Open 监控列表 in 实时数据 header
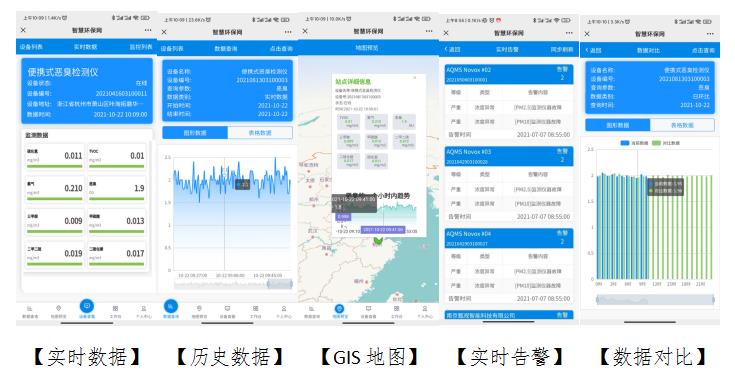 click(141, 47)
